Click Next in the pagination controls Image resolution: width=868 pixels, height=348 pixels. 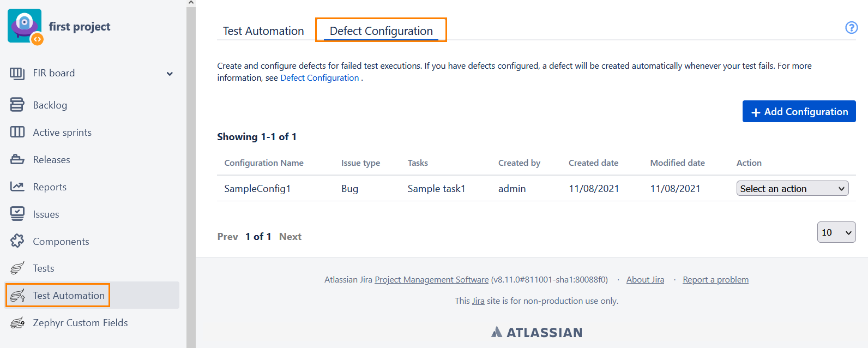tap(290, 236)
